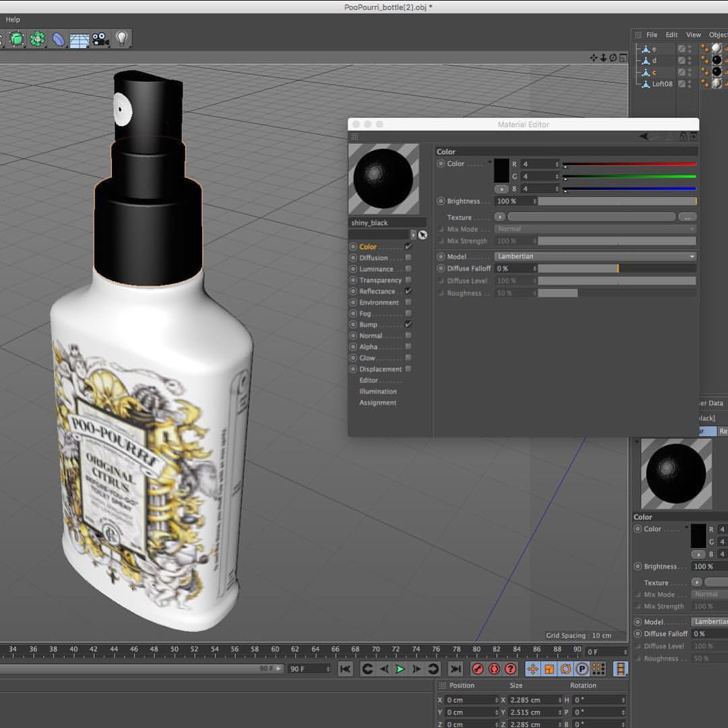The height and width of the screenshot is (728, 728).
Task: Play the animation forwards
Action: pos(400,669)
